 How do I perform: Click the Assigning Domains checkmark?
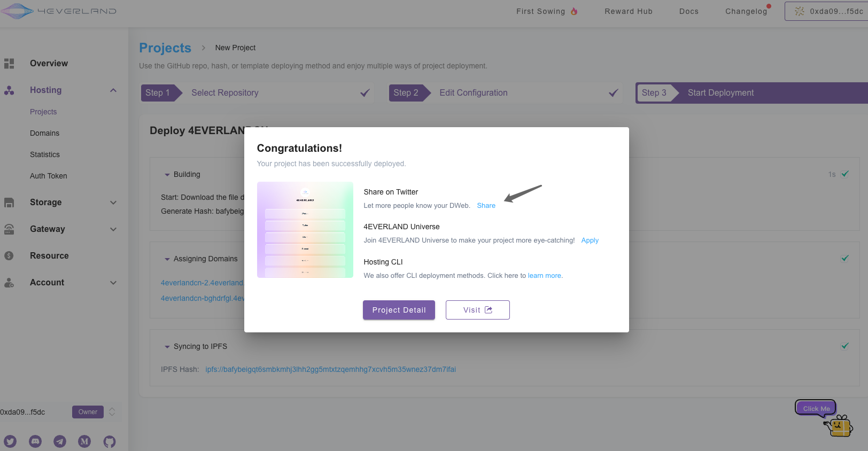click(845, 258)
